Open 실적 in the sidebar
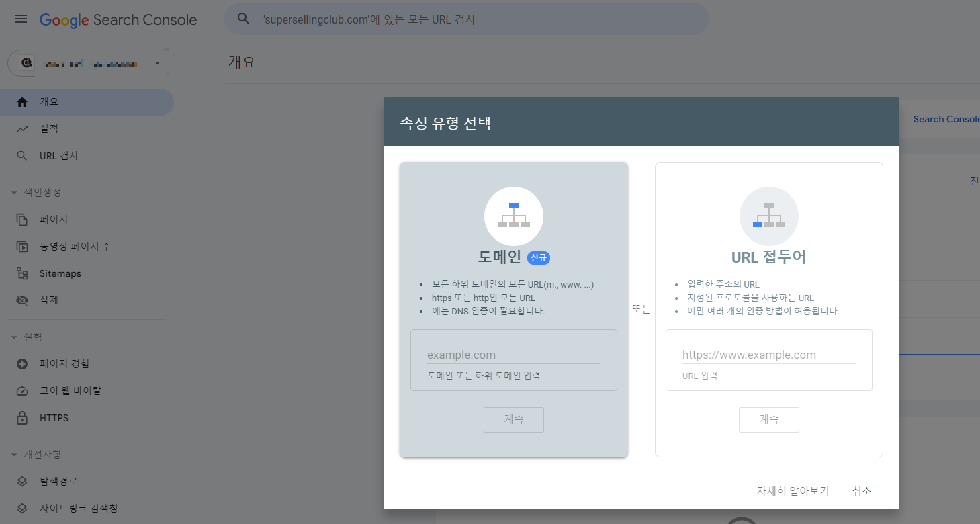Image resolution: width=980 pixels, height=524 pixels. (87, 129)
